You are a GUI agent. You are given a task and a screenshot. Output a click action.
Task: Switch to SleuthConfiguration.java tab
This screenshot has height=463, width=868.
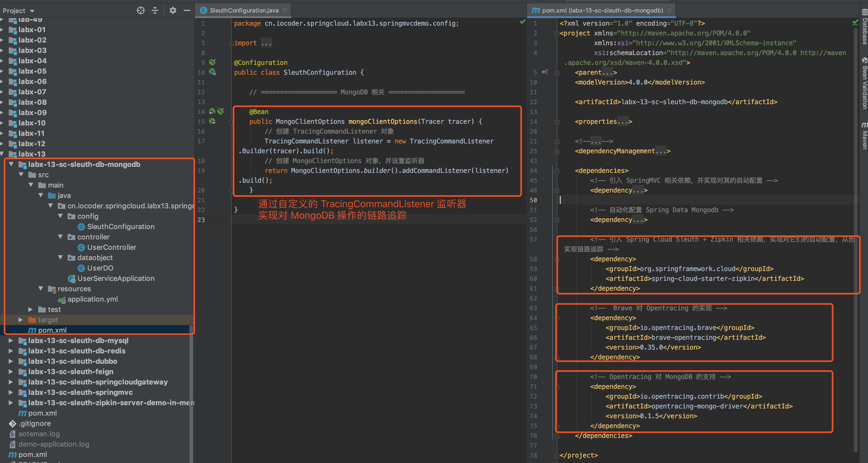244,10
